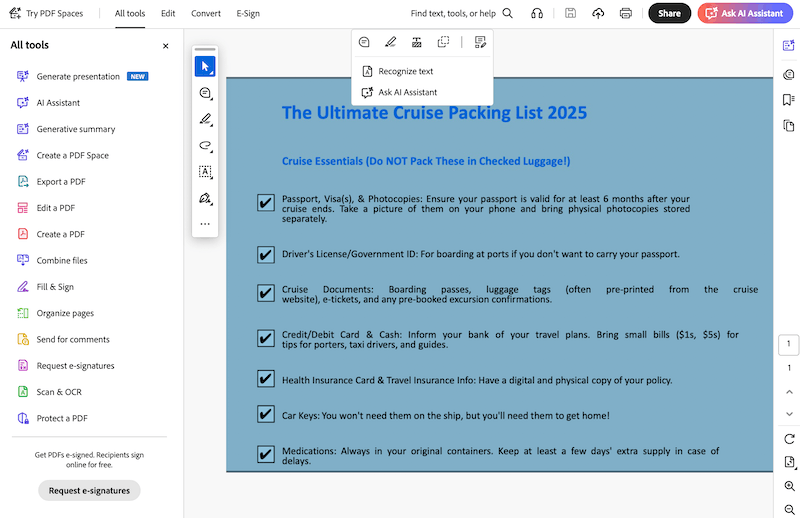Click crop selection icon in context toolbar
The width and height of the screenshot is (800, 518).
pos(443,42)
